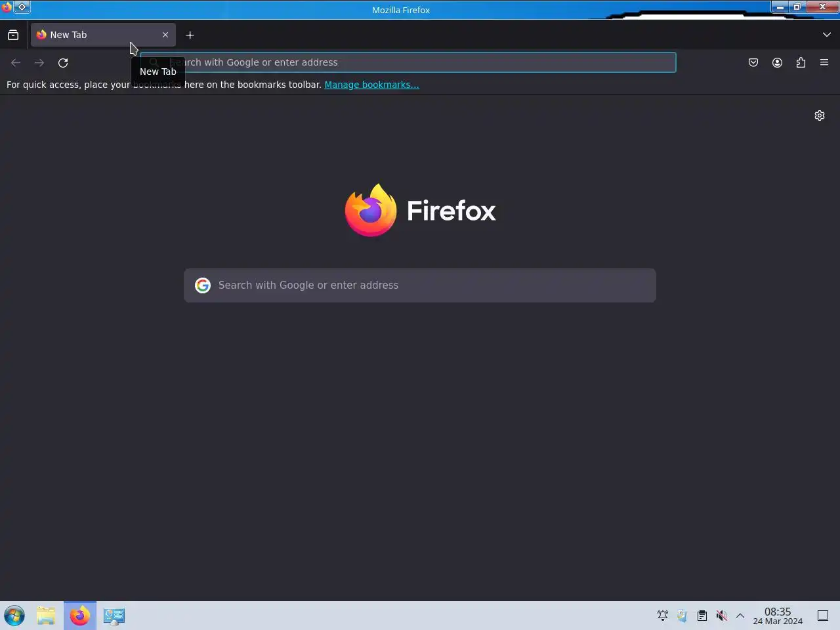Image resolution: width=840 pixels, height=630 pixels.
Task: Expand hidden system tray icons arrow
Action: (x=740, y=616)
